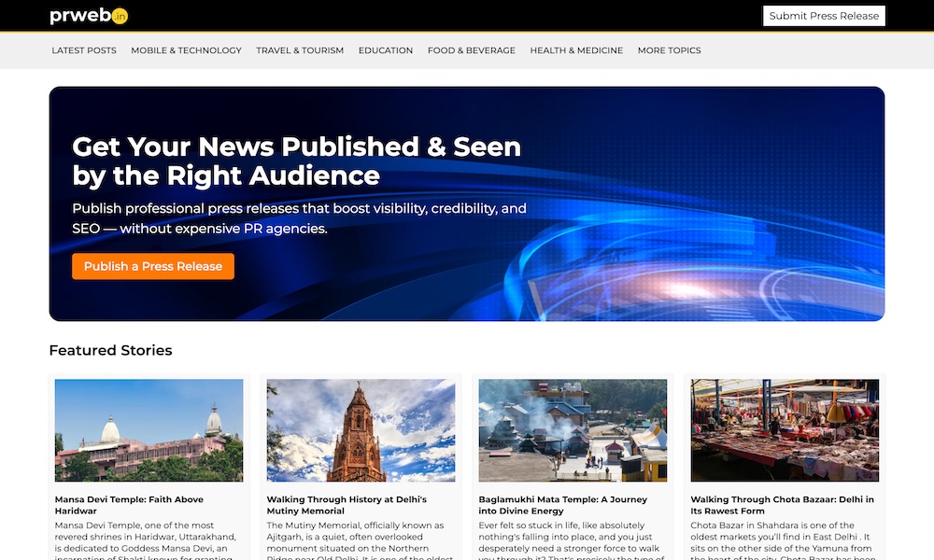Image resolution: width=934 pixels, height=560 pixels.
Task: Open the TRAVEL & TOURISM category
Action: click(x=300, y=50)
